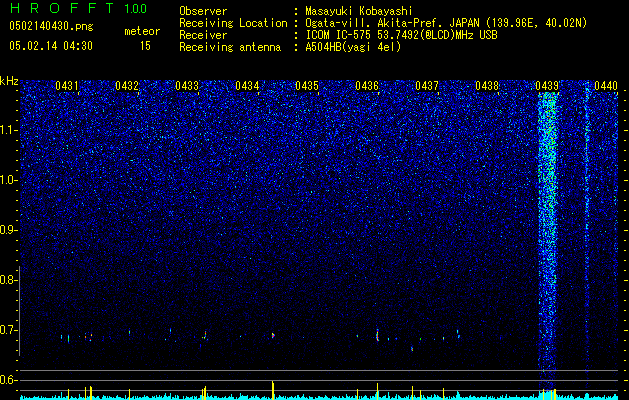Click the 'Receiving antenna' label
The width and height of the screenshot is (629, 400).
(x=230, y=47)
